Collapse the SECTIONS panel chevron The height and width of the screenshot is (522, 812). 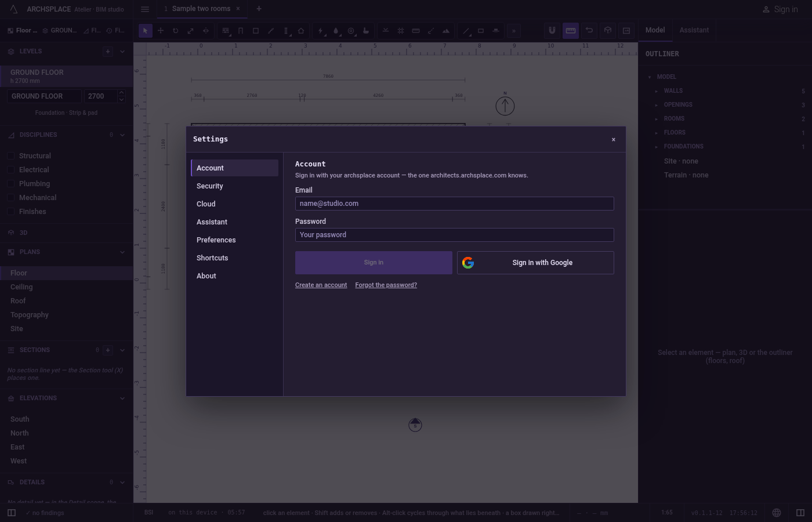[x=122, y=350]
